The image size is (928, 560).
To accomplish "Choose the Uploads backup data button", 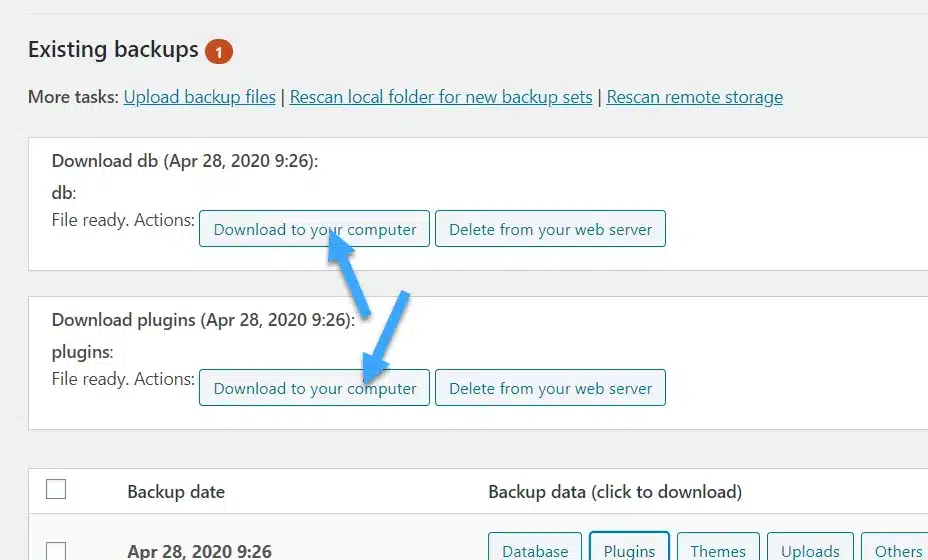I will (810, 550).
